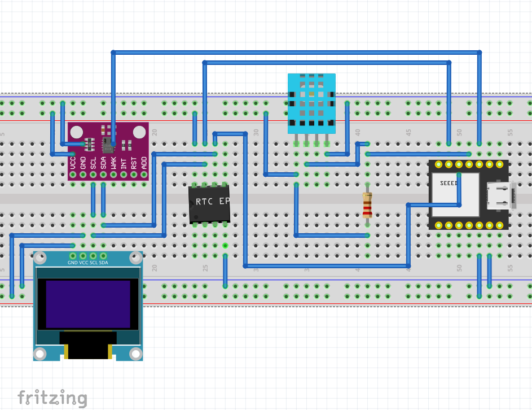Select the RTC EP chip
Viewport: 532px width, 410px height.
click(x=209, y=203)
